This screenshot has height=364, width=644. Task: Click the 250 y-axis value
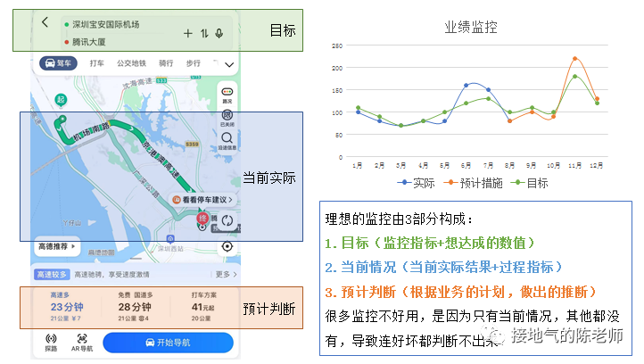pyautogui.click(x=337, y=45)
